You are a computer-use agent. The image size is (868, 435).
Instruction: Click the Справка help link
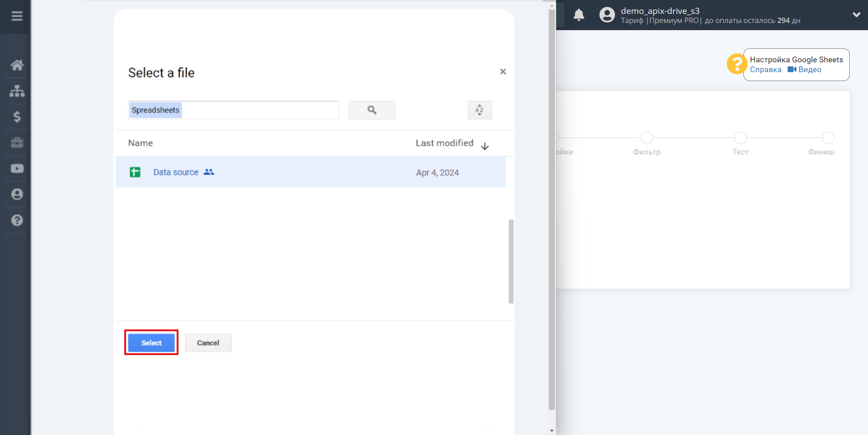766,69
